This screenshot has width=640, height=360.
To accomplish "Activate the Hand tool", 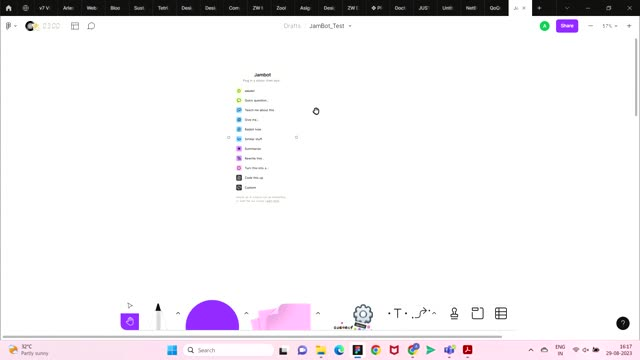I will pos(130,321).
